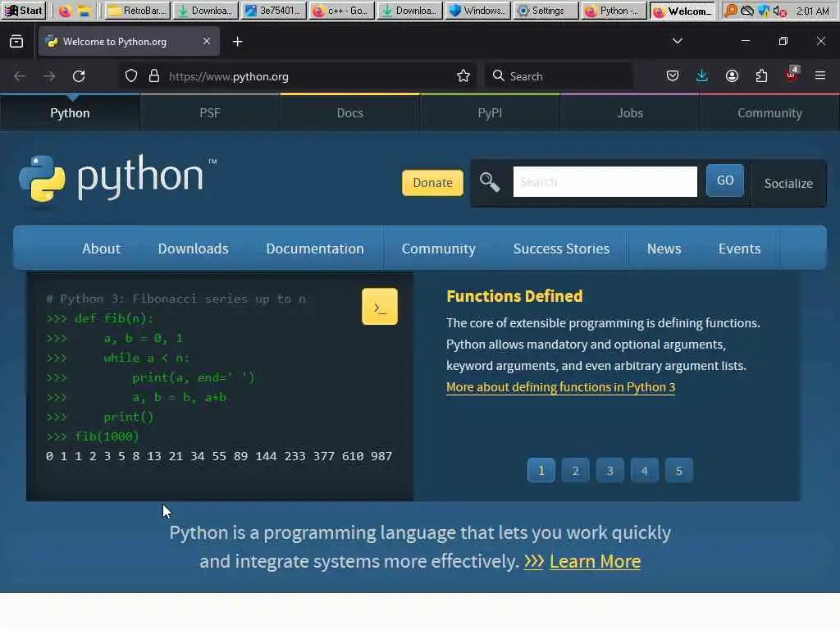The image size is (840, 630).
Task: Open the extensions puzzle icon
Action: pos(761,76)
